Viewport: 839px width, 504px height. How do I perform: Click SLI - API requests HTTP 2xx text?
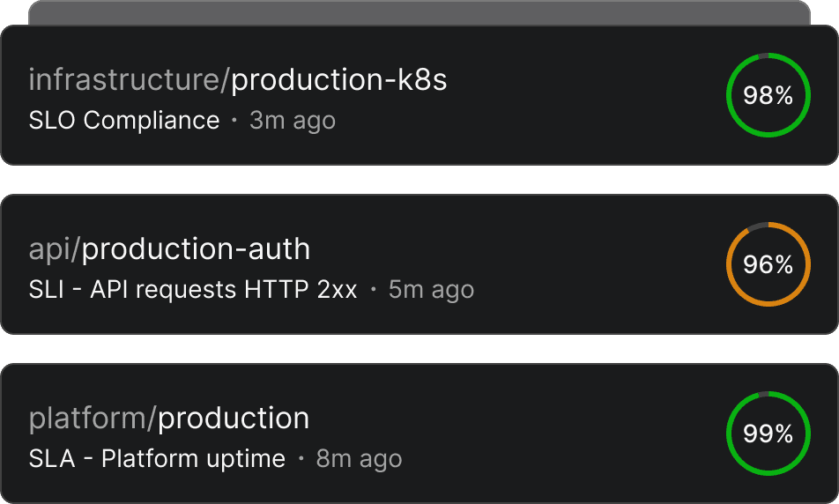(193, 289)
